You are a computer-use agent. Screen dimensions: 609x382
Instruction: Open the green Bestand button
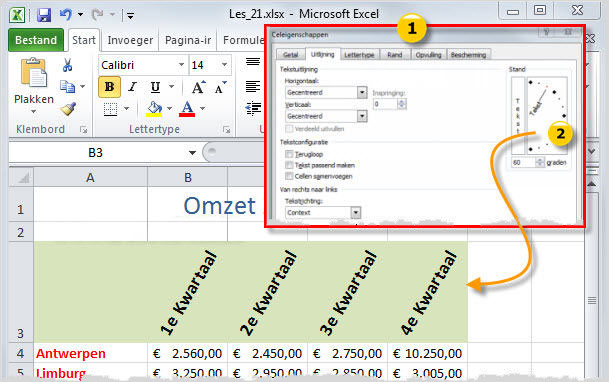36,40
